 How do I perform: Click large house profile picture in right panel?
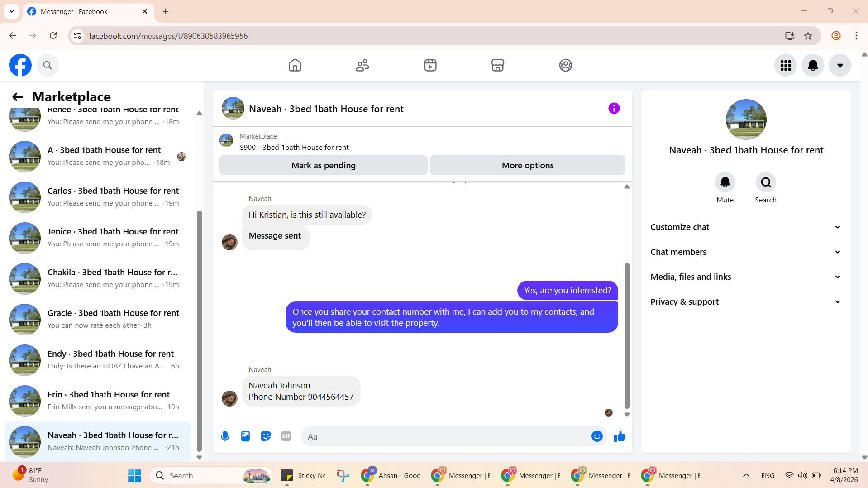[746, 120]
